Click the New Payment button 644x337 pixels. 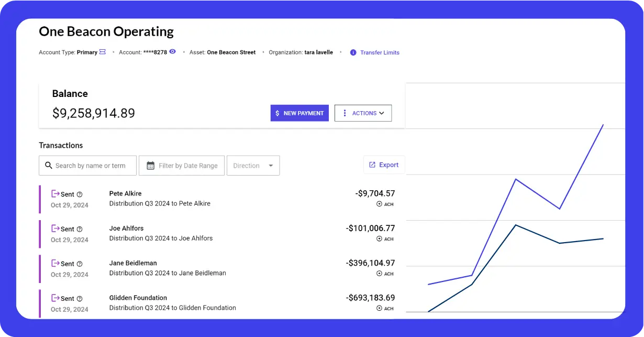(299, 113)
